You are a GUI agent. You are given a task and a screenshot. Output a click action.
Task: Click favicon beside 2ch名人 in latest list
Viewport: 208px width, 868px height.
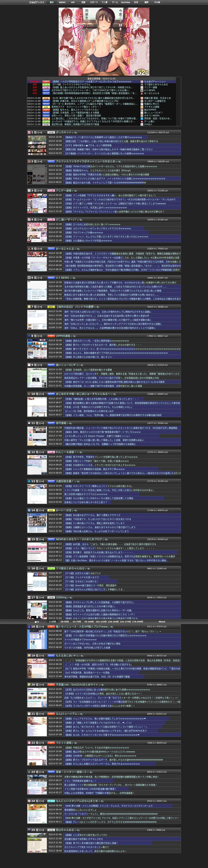coord(142,124)
